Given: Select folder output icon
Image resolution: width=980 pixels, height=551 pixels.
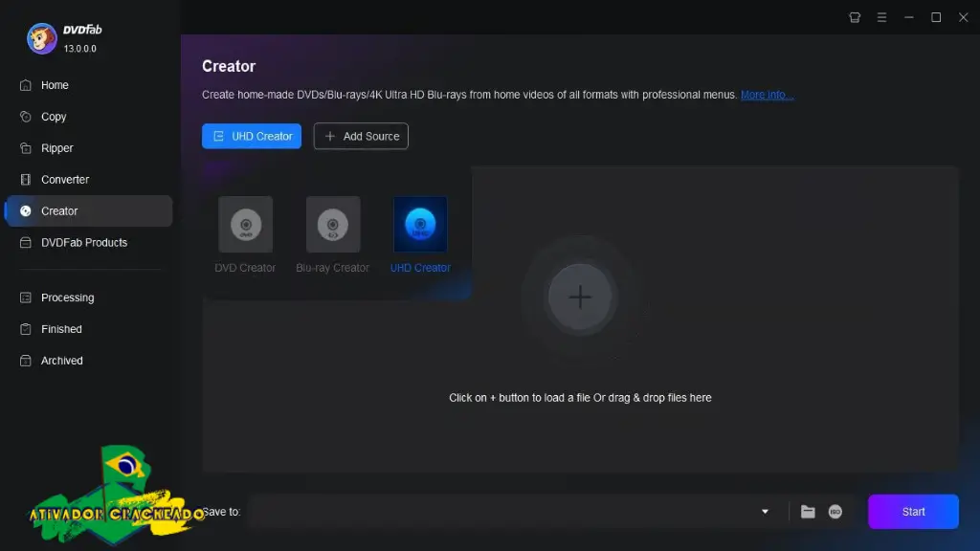Looking at the screenshot, I should click(808, 512).
